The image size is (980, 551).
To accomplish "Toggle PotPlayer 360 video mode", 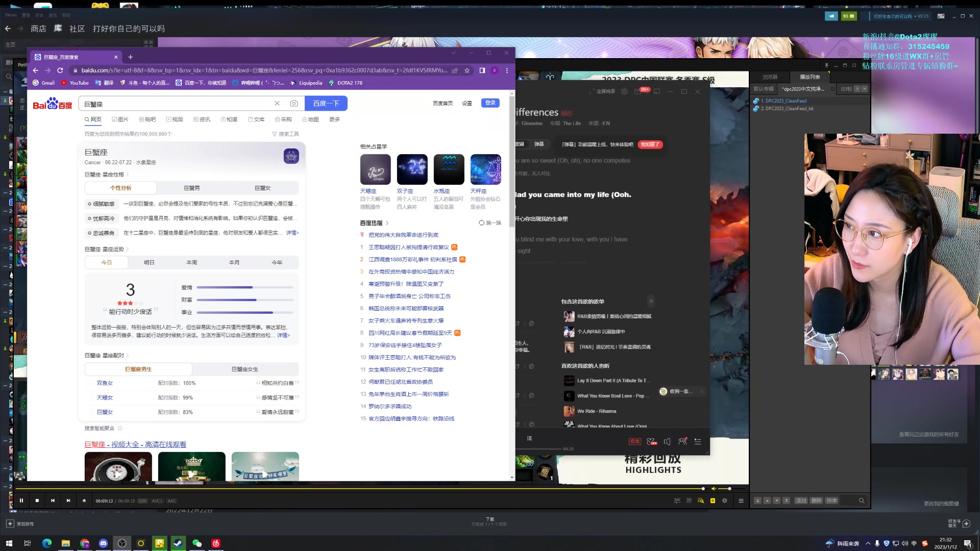I will [x=677, y=500].
